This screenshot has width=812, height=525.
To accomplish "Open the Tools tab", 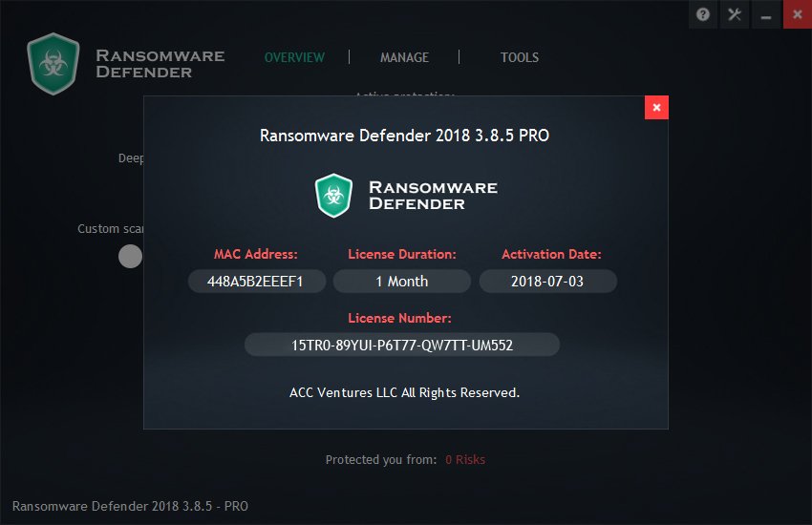I will point(520,57).
